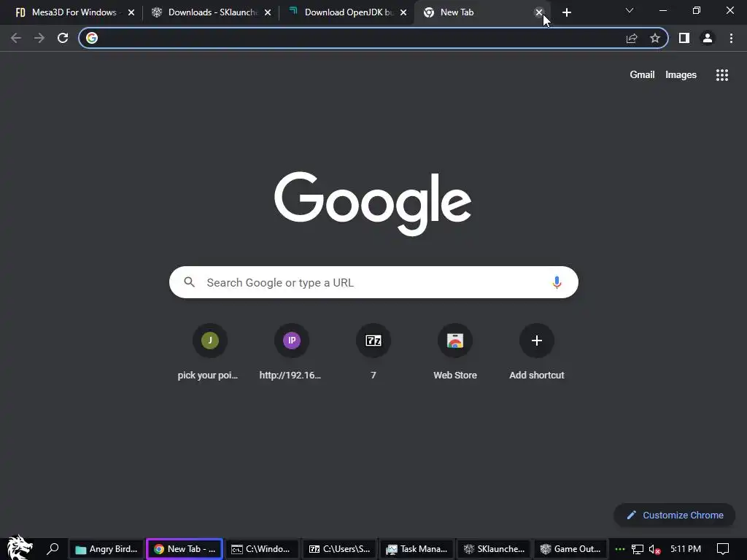Open the Chrome profile avatar
Viewport: 747px width, 560px height.
[x=708, y=38]
